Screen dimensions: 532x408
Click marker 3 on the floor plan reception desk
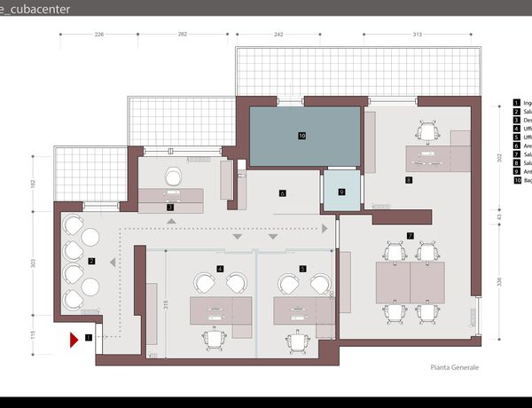(x=169, y=207)
